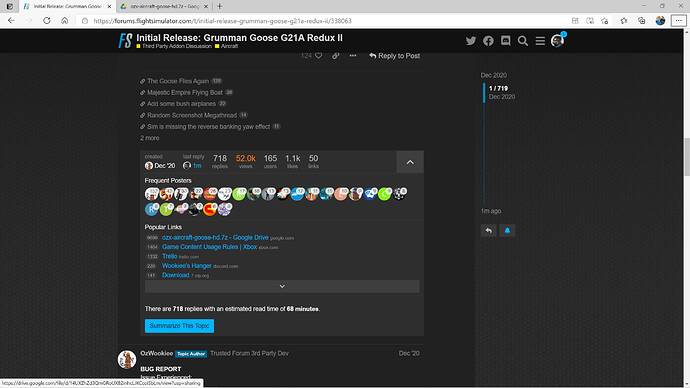Open the tab actions menu icon
The image size is (690, 388).
pyautogui.click(x=10, y=6)
